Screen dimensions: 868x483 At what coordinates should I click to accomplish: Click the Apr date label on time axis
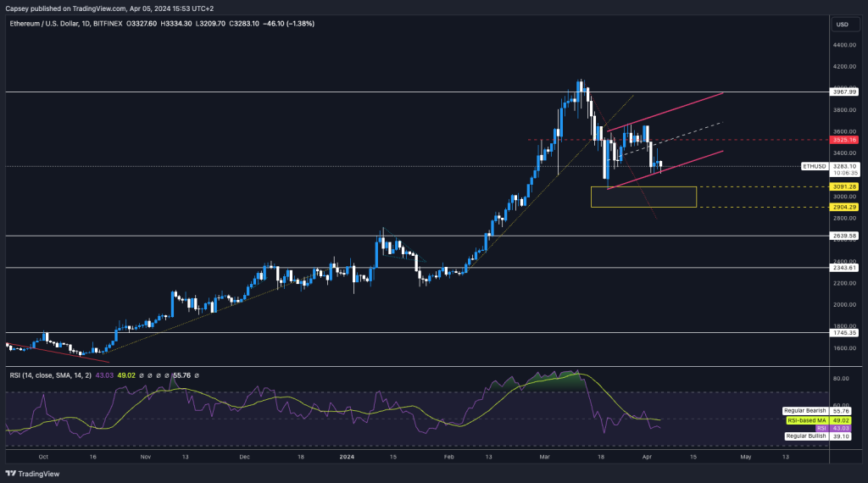pos(647,457)
